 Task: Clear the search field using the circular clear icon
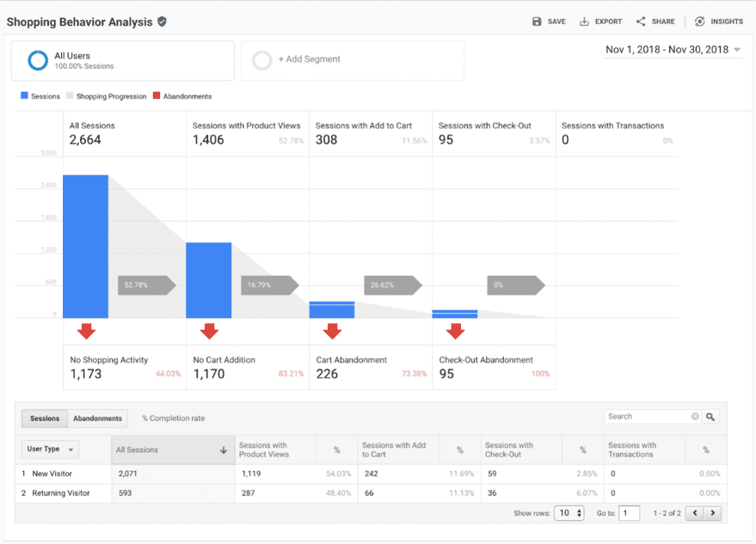pyautogui.click(x=695, y=416)
